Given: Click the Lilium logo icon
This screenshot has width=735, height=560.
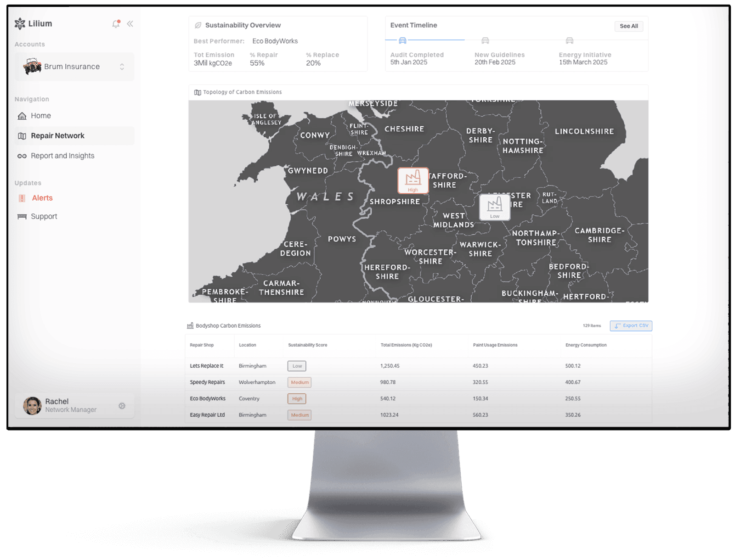Looking at the screenshot, I should click(20, 23).
